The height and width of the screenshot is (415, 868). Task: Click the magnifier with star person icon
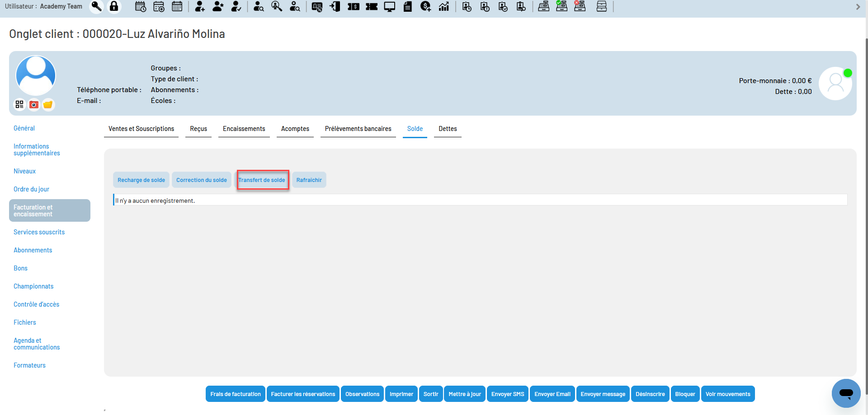277,6
